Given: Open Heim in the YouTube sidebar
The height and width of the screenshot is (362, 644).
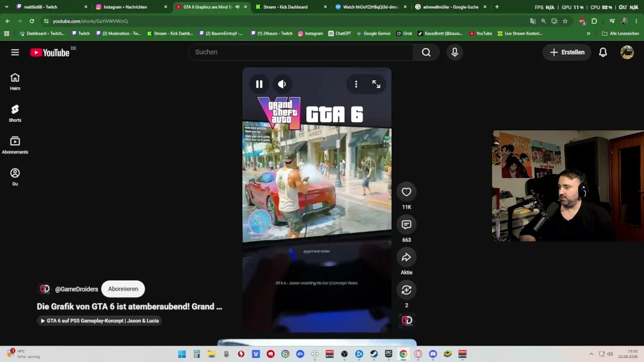Looking at the screenshot, I should coord(15,81).
